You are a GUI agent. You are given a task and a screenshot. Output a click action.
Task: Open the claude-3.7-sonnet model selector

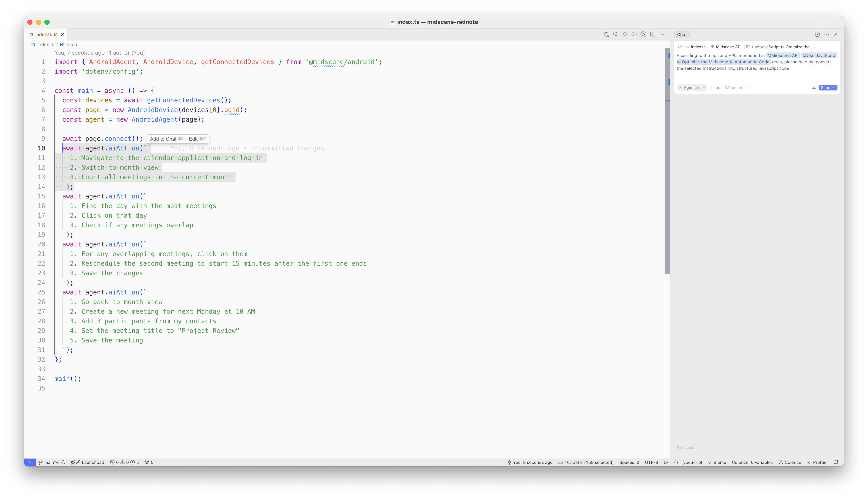pos(729,87)
